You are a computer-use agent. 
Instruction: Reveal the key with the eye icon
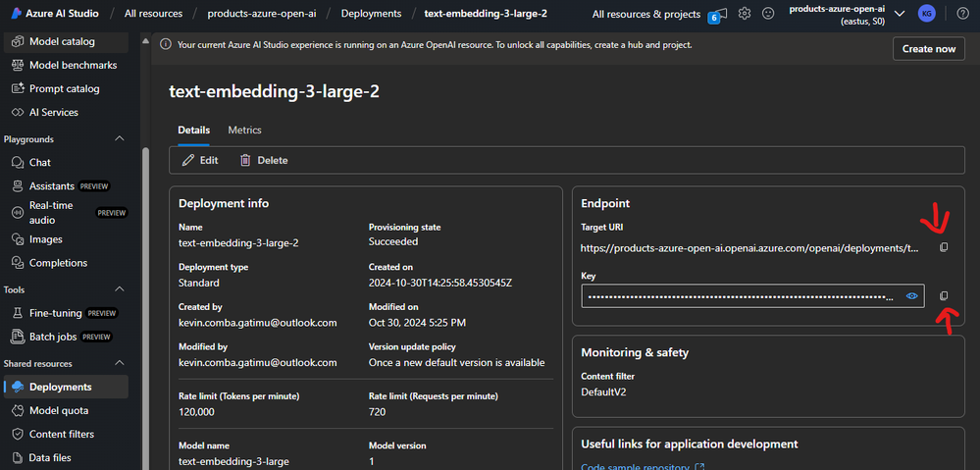coord(912,296)
